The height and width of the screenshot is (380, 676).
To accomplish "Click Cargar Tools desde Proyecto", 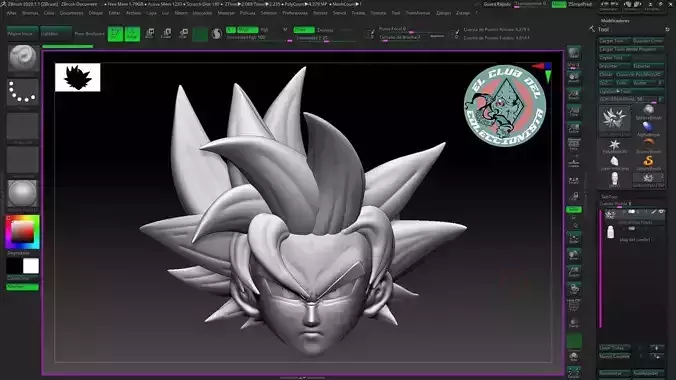I will coord(632,50).
